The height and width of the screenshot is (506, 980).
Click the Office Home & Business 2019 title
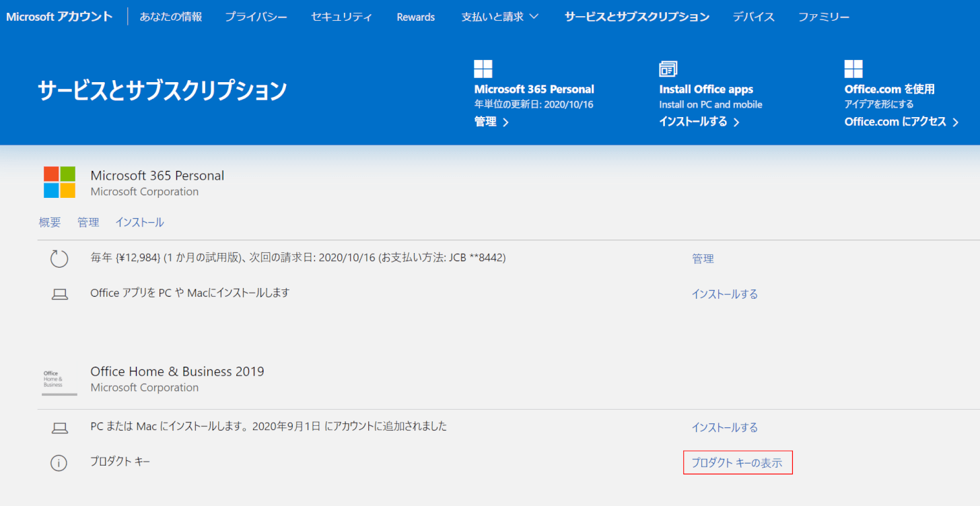[x=177, y=371]
